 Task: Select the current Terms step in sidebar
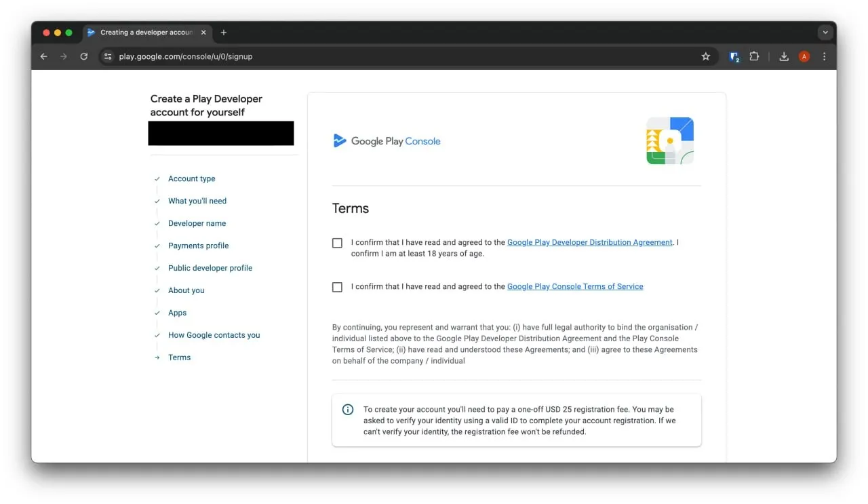180,358
